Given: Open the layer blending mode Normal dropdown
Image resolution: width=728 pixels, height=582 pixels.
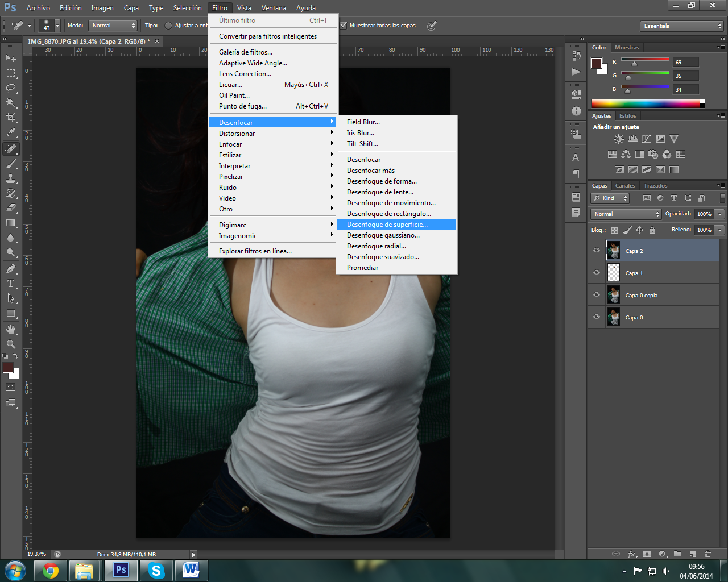Looking at the screenshot, I should click(x=626, y=214).
